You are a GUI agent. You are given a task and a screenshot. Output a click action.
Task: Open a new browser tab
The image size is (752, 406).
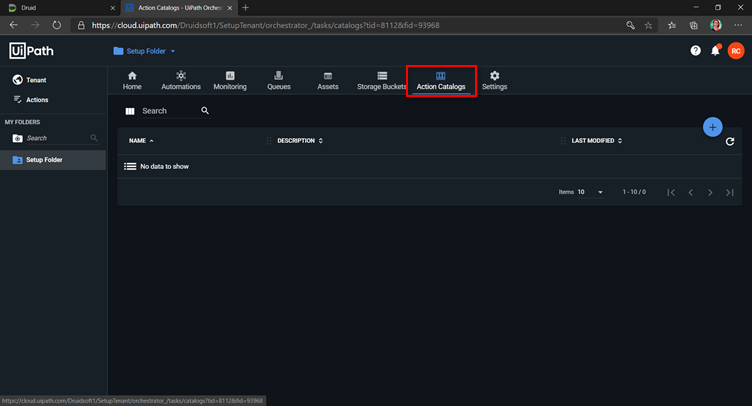coord(246,8)
